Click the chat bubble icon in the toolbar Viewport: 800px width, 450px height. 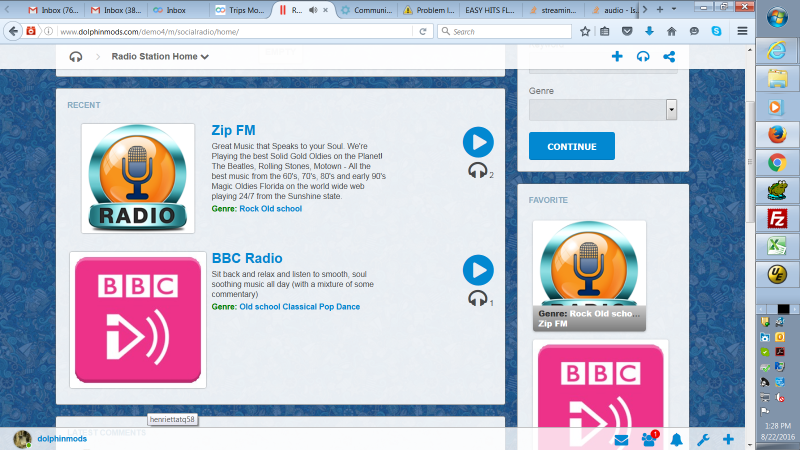click(694, 31)
